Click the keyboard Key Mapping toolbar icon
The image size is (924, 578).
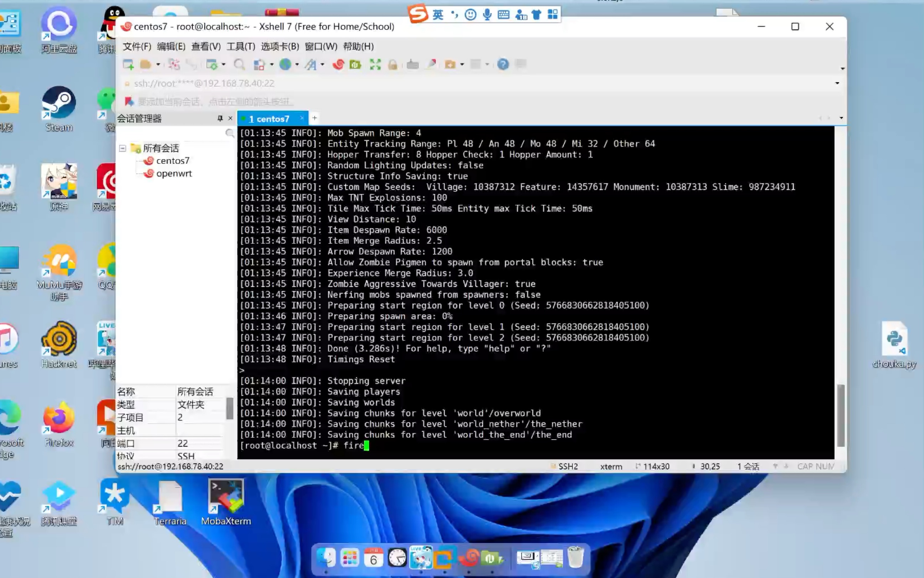pos(412,65)
